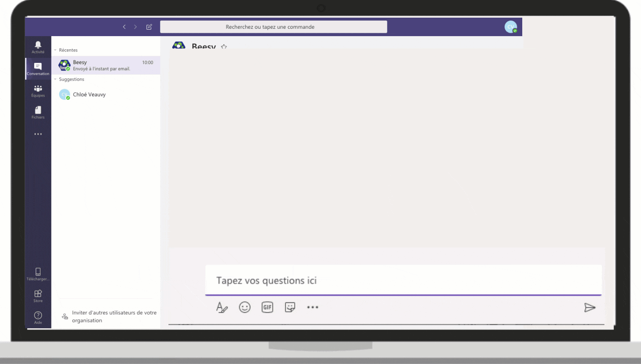Viewport: 641px width, 364px height.
Task: Click the Beesy name in recent chats
Action: point(80,62)
